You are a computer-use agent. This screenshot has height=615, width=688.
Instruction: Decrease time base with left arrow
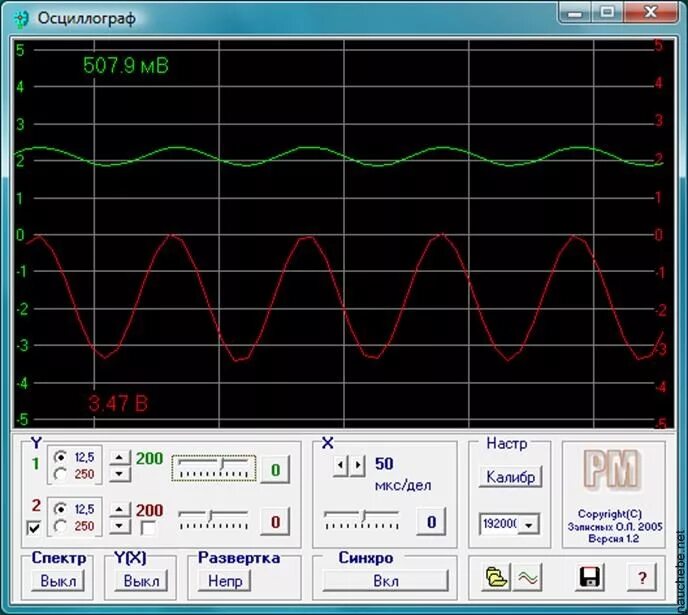[340, 465]
